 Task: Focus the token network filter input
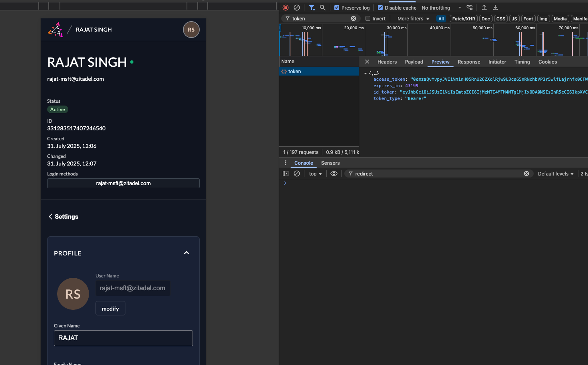pos(320,18)
